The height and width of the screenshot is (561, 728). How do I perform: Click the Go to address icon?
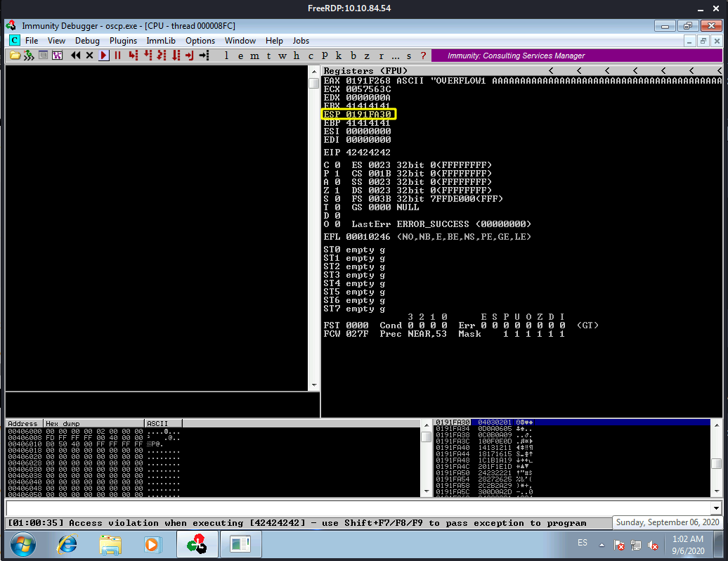[204, 56]
